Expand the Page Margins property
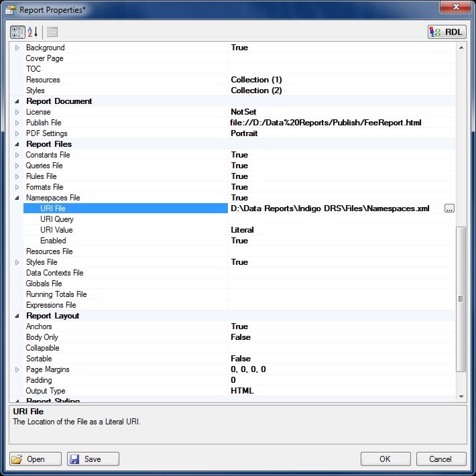The height and width of the screenshot is (476, 476). 17,369
